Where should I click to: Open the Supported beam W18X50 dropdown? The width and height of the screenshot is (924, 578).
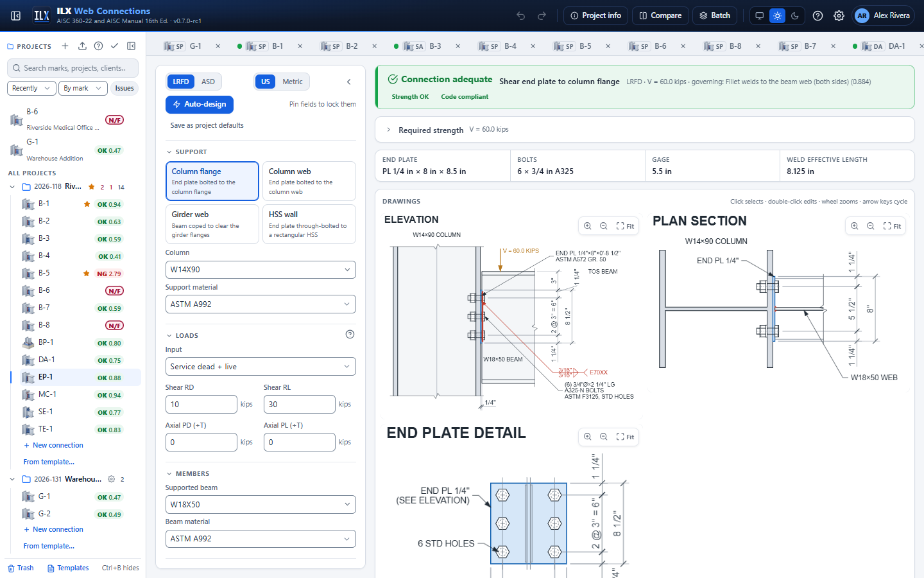click(261, 505)
